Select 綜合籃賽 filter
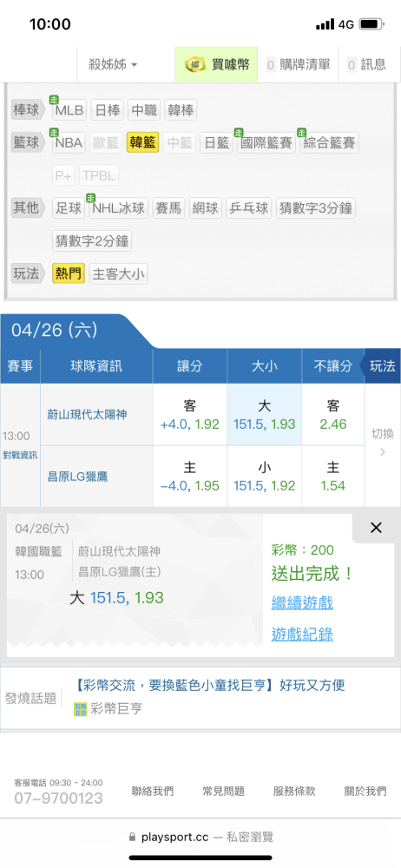Image resolution: width=401 pixels, height=868 pixels. (x=329, y=143)
